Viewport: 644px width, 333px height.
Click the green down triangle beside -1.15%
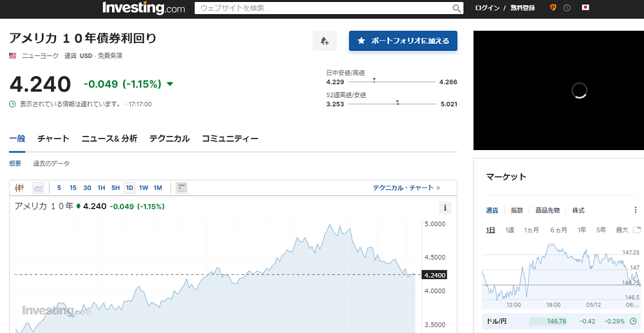(170, 84)
